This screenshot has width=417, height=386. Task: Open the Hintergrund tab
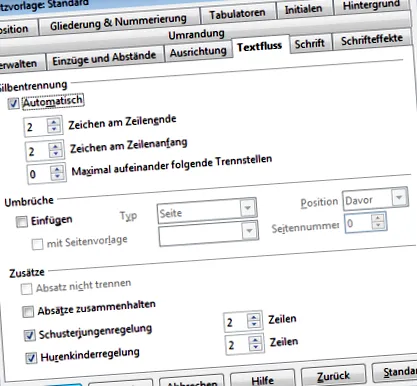click(371, 6)
